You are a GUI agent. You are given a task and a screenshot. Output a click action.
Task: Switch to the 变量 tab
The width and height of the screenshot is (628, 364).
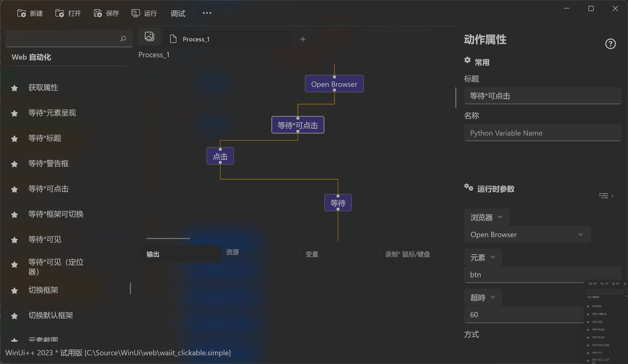coord(312,254)
